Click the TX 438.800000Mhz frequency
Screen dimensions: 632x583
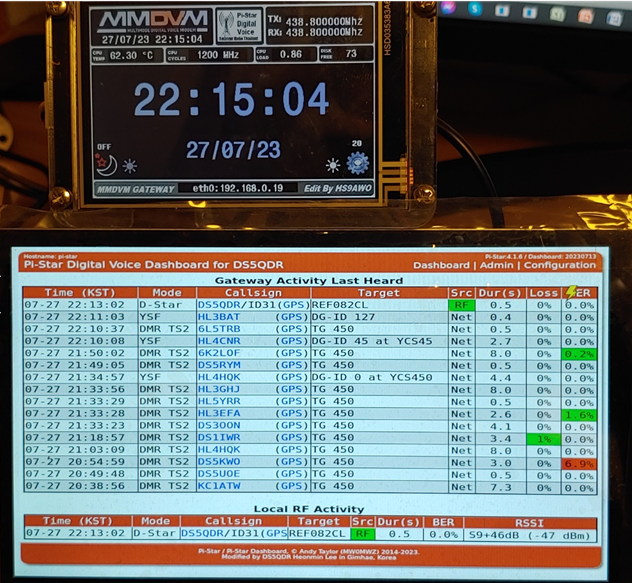324,21
